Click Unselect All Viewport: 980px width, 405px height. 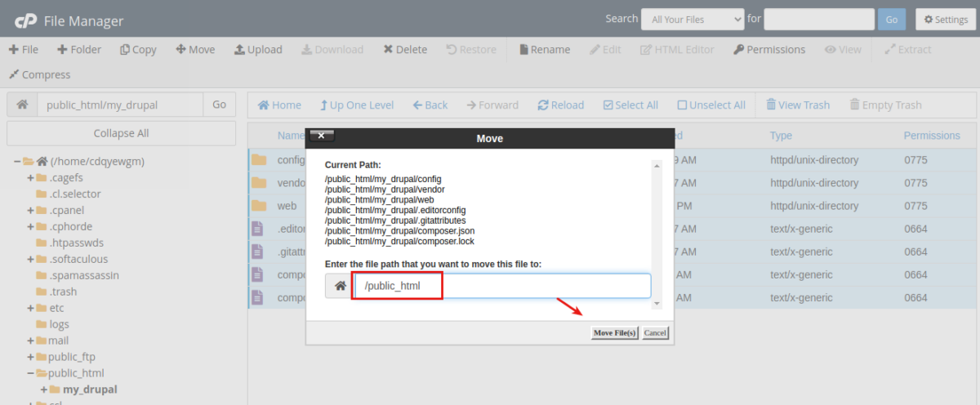tap(711, 105)
